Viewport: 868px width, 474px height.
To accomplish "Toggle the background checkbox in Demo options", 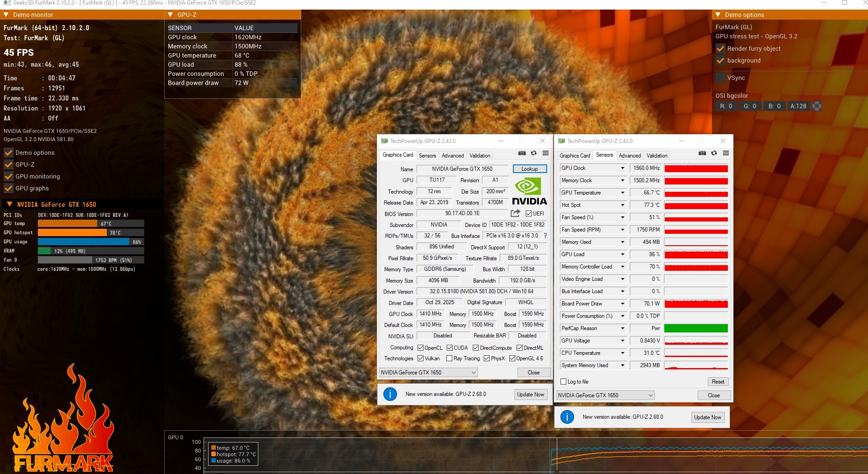I will click(721, 60).
